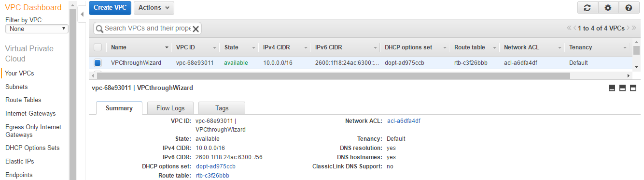This screenshot has height=180, width=644.
Task: Maximize the details pane icon
Action: point(633,88)
